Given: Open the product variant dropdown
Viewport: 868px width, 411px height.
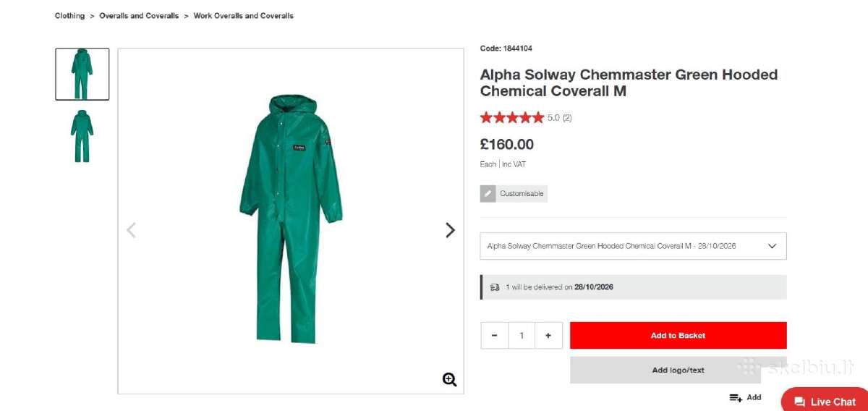Looking at the screenshot, I should click(x=633, y=246).
